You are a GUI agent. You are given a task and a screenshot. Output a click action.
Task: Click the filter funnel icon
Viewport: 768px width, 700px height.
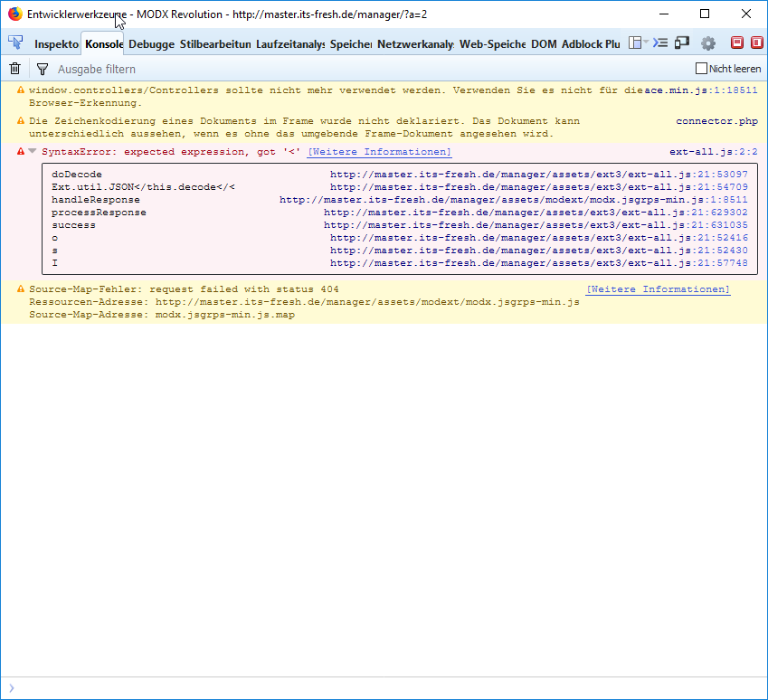point(42,69)
